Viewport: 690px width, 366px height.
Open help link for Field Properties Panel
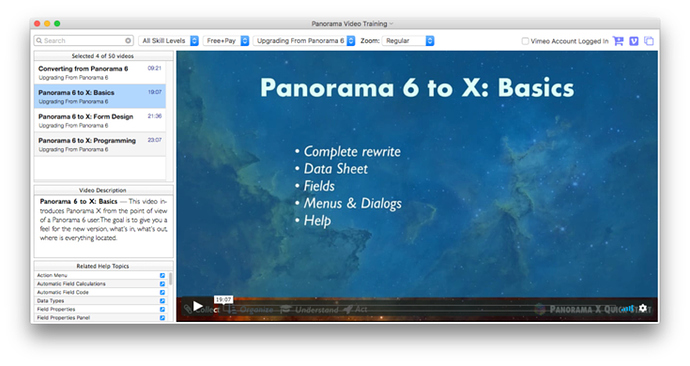162,318
